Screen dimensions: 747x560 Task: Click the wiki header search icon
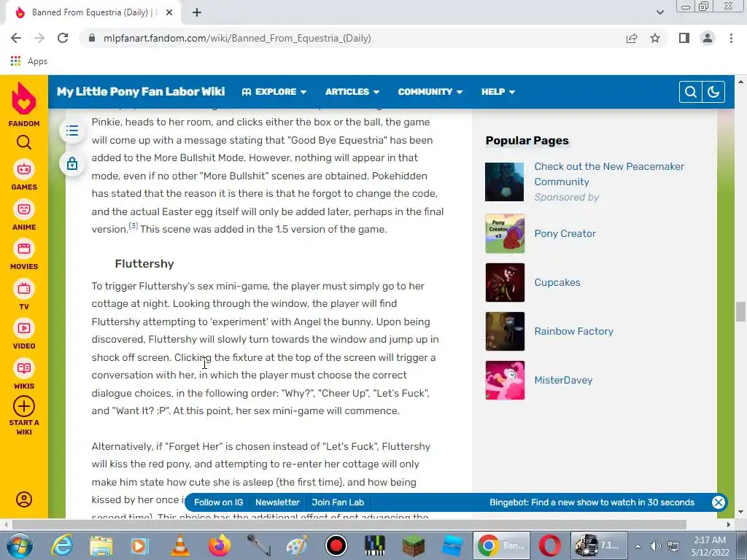pyautogui.click(x=691, y=92)
